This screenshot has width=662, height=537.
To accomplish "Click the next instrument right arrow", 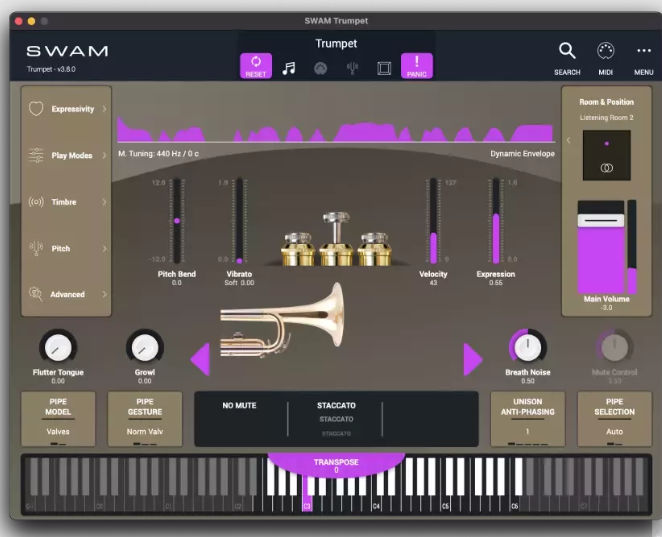I will [473, 359].
